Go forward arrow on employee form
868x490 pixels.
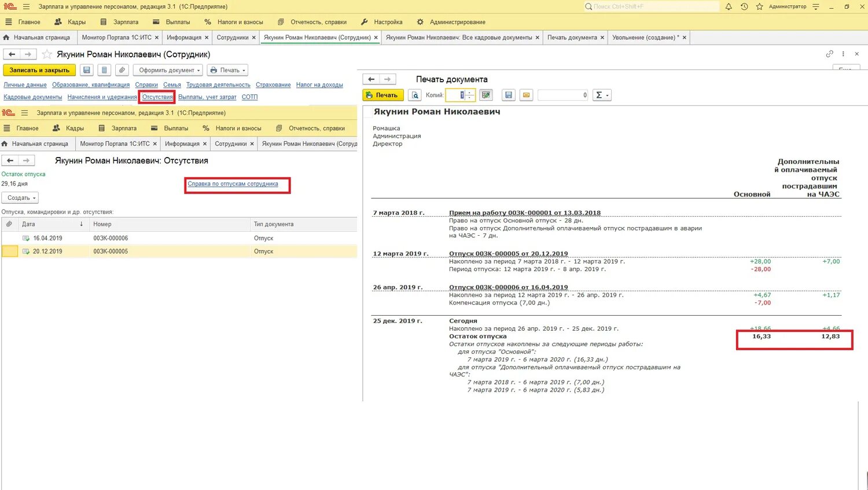[28, 54]
